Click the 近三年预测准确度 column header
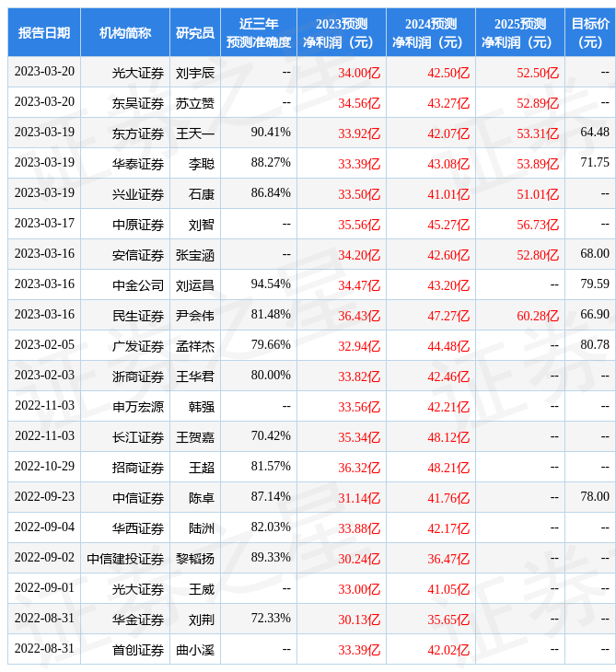Image resolution: width=616 pixels, height=672 pixels. pyautogui.click(x=259, y=32)
